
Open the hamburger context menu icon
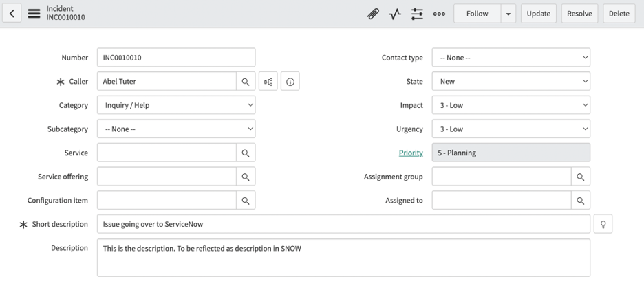34,14
